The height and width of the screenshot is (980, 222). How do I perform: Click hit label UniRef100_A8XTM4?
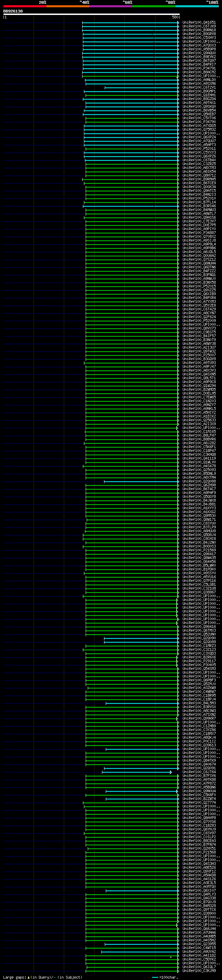tap(199, 477)
